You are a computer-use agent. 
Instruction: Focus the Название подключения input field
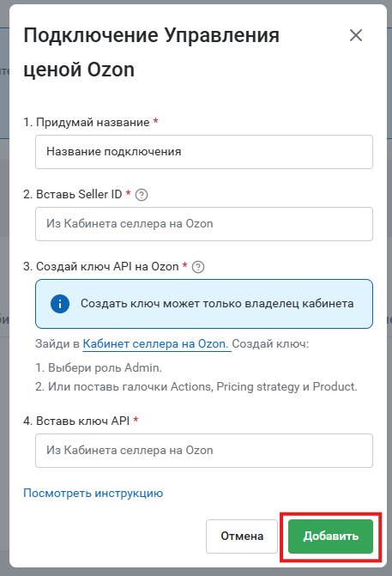point(204,152)
